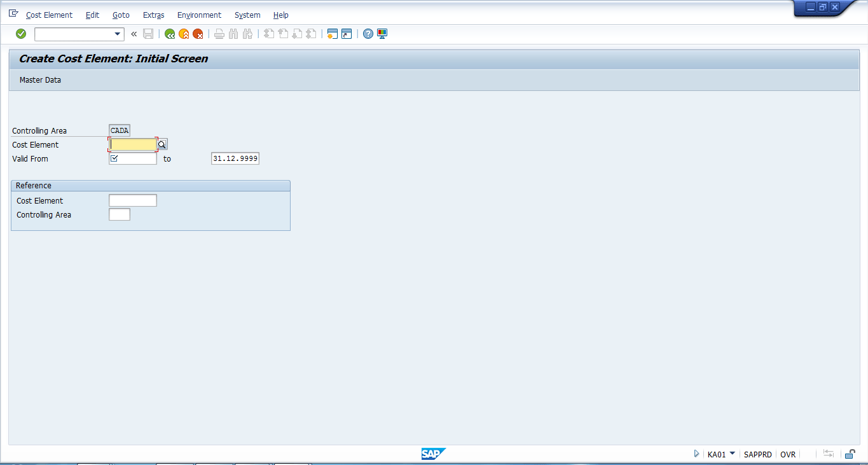Click the Next Page icon
Viewport: 868px width, 465px height.
[297, 34]
